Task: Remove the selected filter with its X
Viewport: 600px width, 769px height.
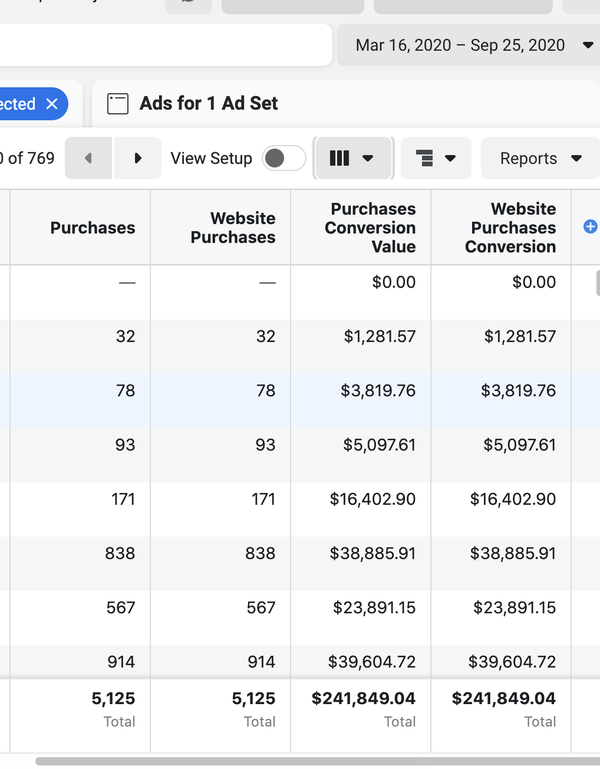Action: tap(51, 104)
